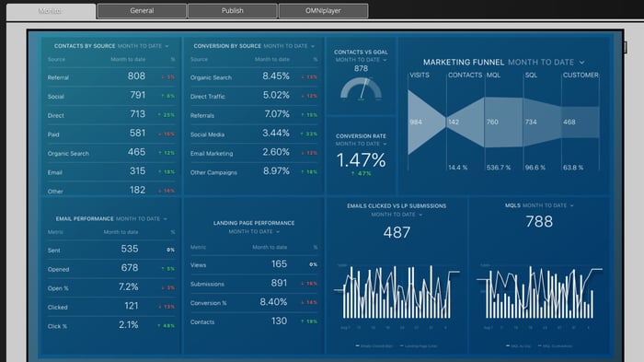The image size is (644, 362).
Task: Select Email Marketing conversion 2.60%
Action: tap(276, 152)
